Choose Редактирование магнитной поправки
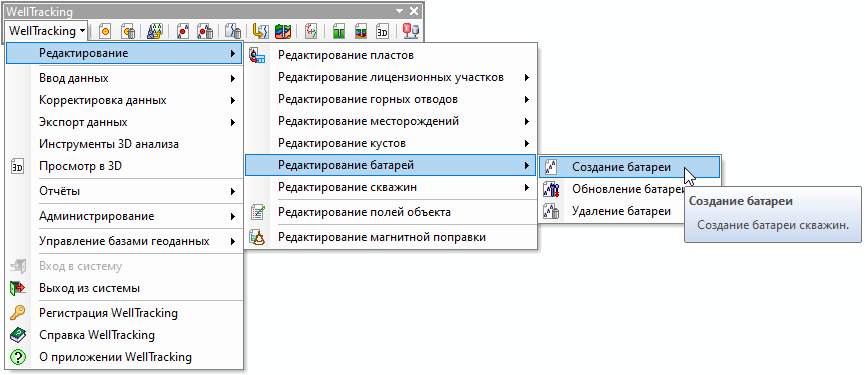Image resolution: width=865 pixels, height=375 pixels. pyautogui.click(x=391, y=237)
